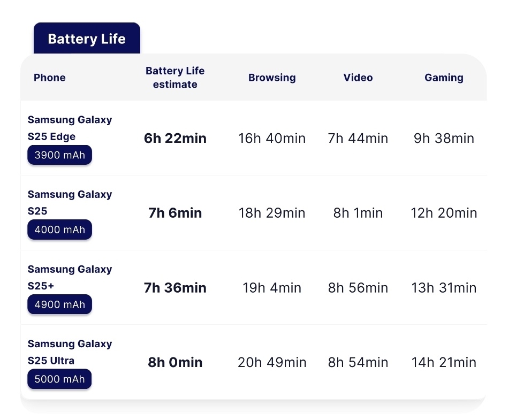Select the 8h 0min battery estimate

pos(175,362)
